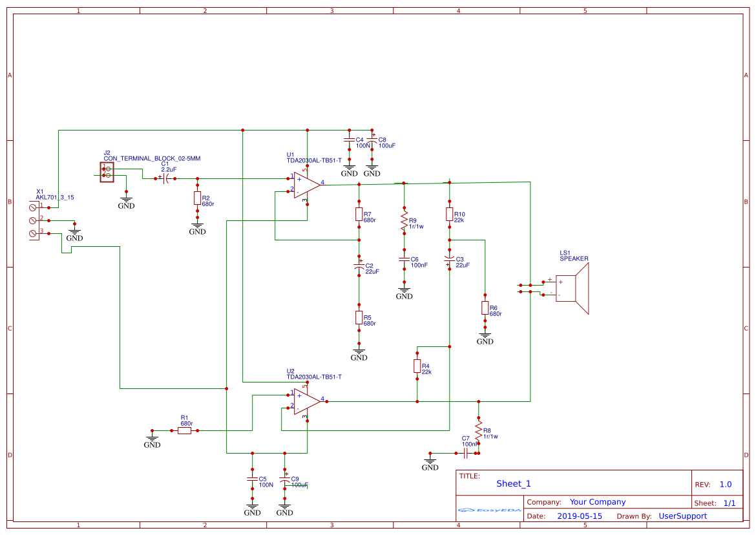The image size is (756, 535).
Task: Select the J2 terminal block connector
Action: (x=107, y=172)
